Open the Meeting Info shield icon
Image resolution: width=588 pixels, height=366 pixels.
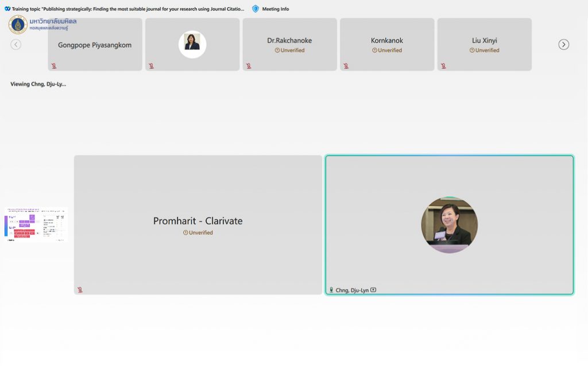coord(256,9)
